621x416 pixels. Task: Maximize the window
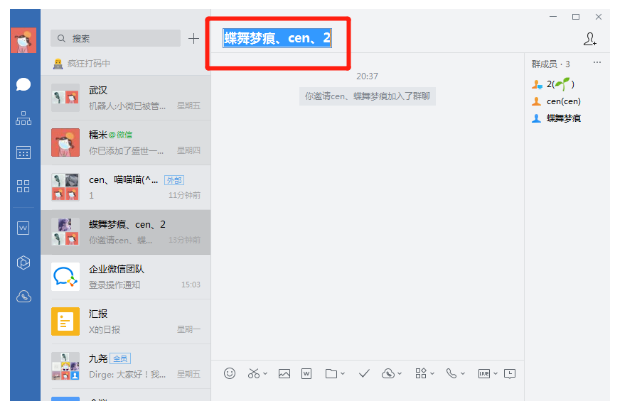(576, 17)
